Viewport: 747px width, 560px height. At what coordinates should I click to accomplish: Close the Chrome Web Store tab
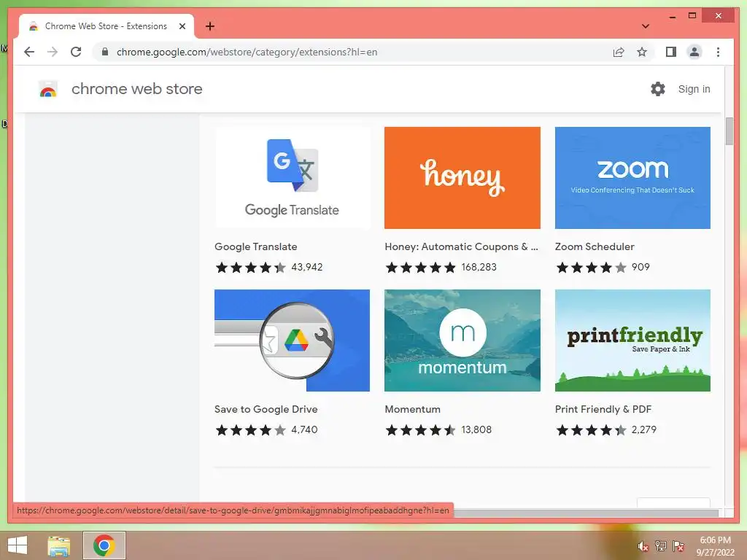click(x=182, y=26)
